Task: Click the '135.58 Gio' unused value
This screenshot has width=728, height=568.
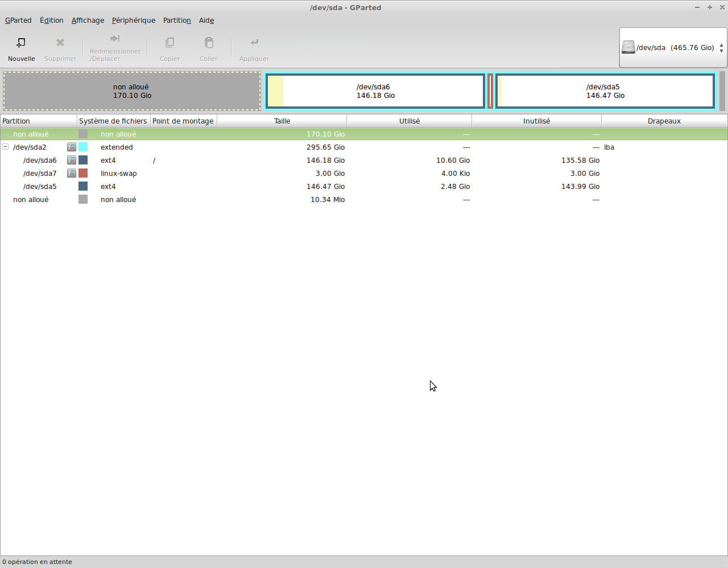Action: 580,160
